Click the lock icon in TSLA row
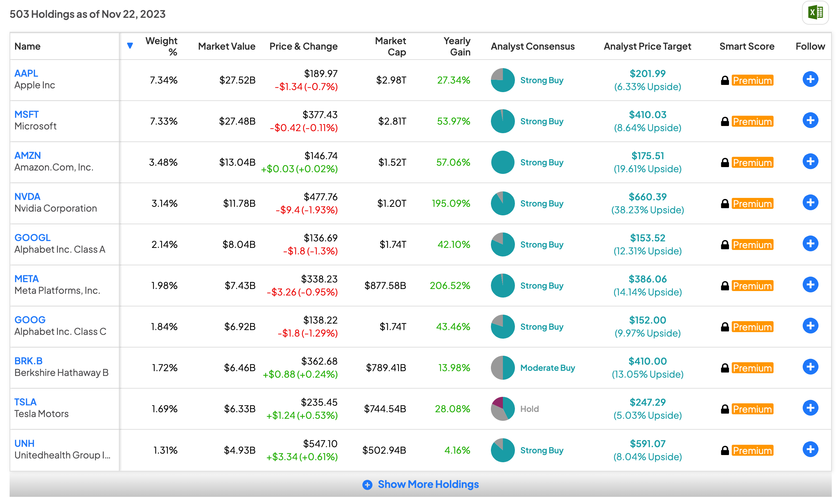The image size is (840, 504). click(725, 409)
